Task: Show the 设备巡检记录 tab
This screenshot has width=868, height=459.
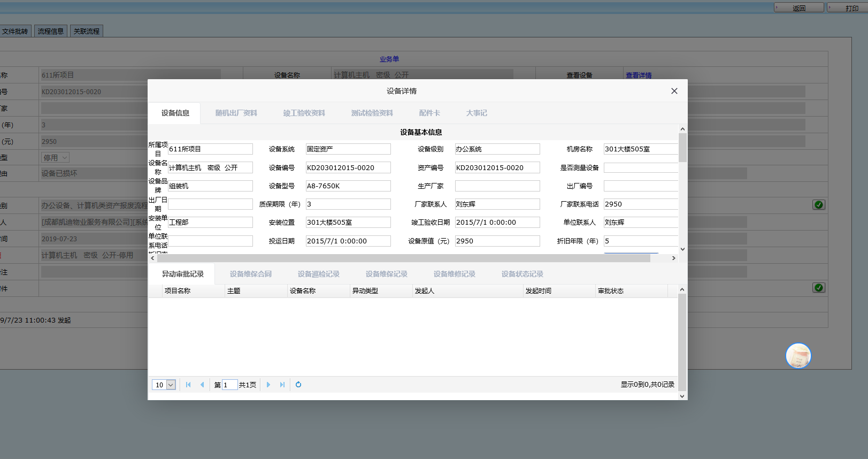Action: click(x=318, y=274)
